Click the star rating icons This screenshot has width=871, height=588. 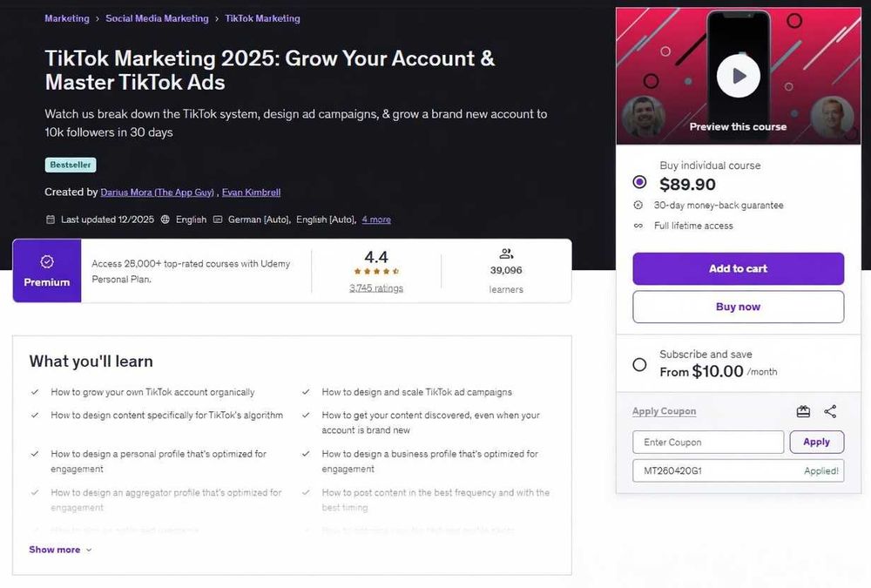[x=376, y=272]
